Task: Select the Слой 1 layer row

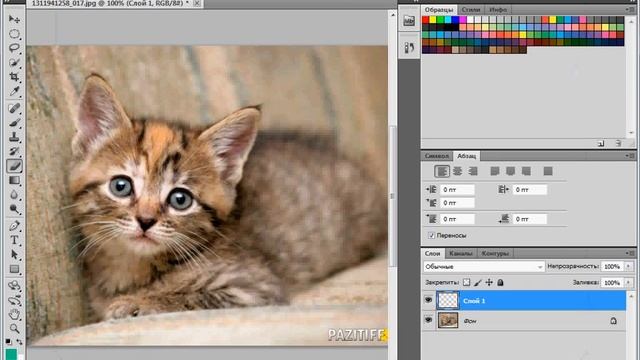Action: [524, 300]
